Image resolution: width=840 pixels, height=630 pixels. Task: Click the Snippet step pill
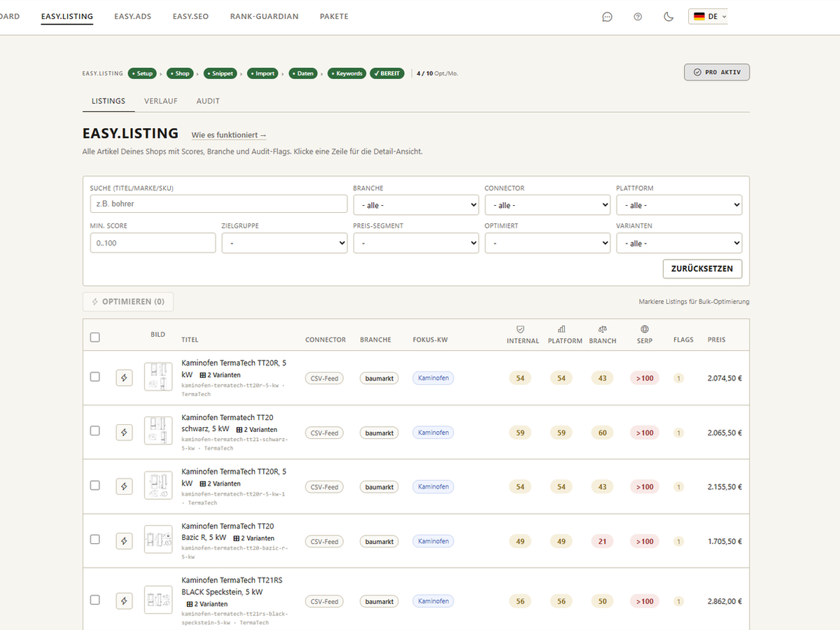click(220, 73)
